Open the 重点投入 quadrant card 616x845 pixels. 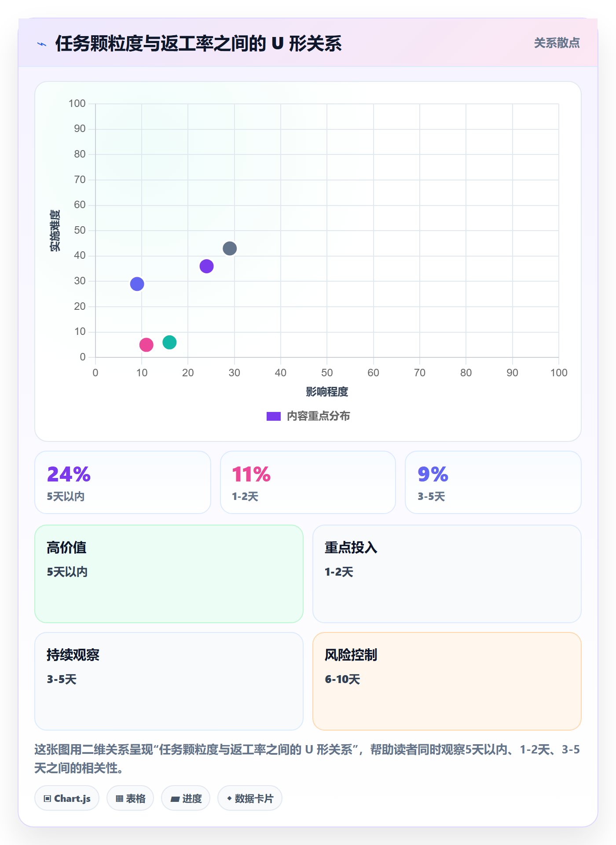pyautogui.click(x=447, y=574)
